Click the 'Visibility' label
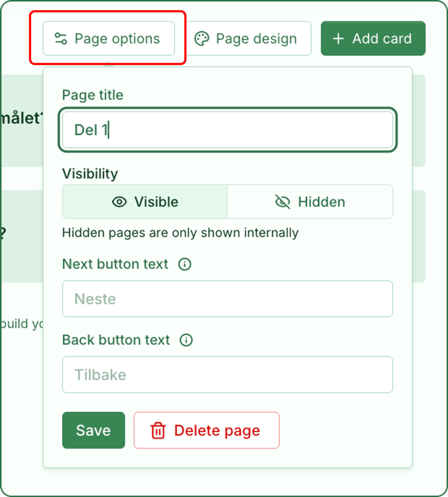Viewport: 448px width, 497px height. click(x=90, y=174)
